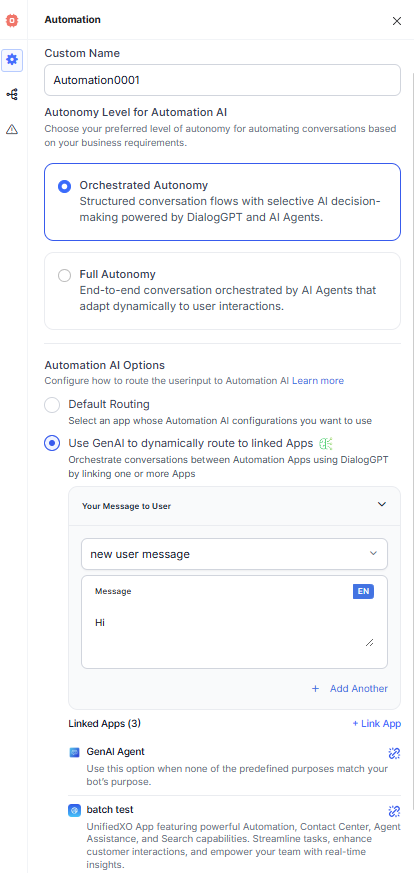Screen dimensions: 414x873
Task: Click the batch test app icon
Action: click(75, 810)
